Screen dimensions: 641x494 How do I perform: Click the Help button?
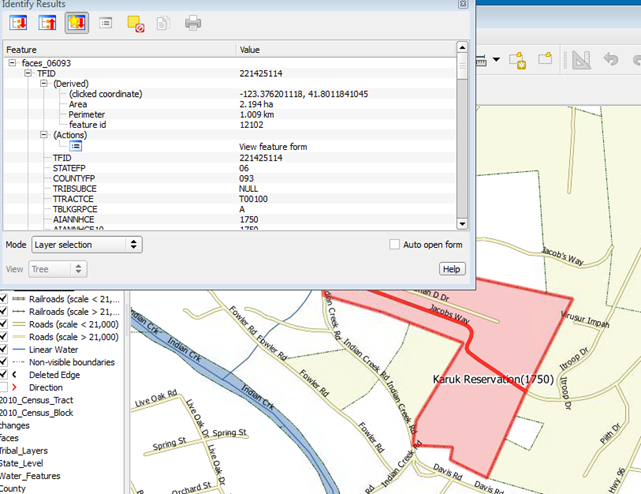(x=452, y=269)
